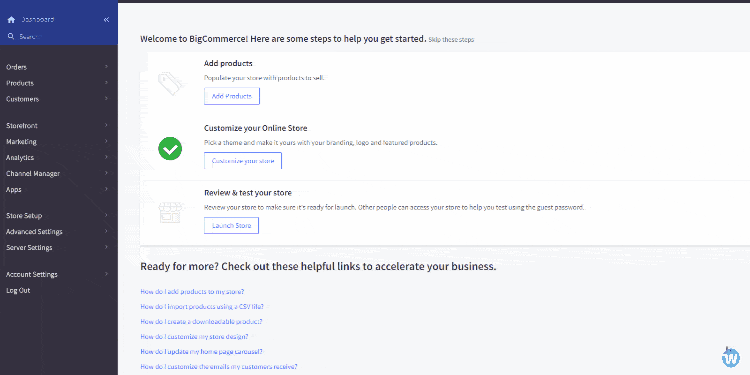Screen dimensions: 750x375
Task: Open 'import products using a CSV file' link
Action: [202, 307]
